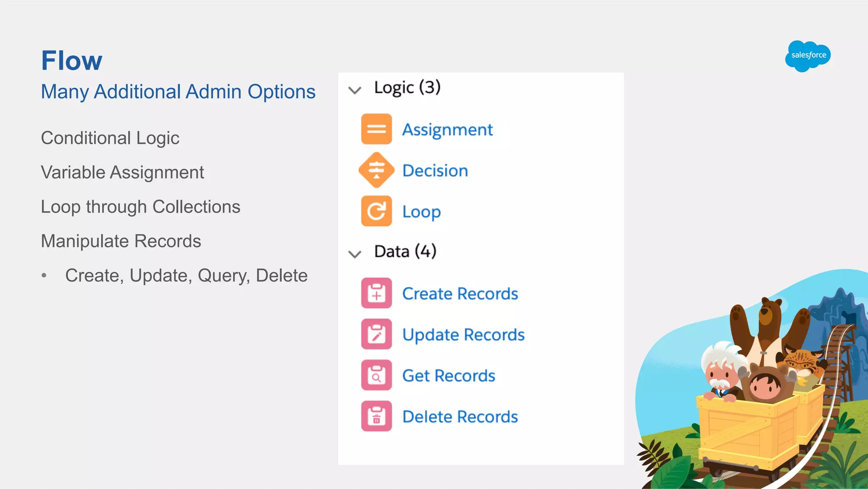This screenshot has height=489, width=868.
Task: Open the Create Records element
Action: coord(460,293)
